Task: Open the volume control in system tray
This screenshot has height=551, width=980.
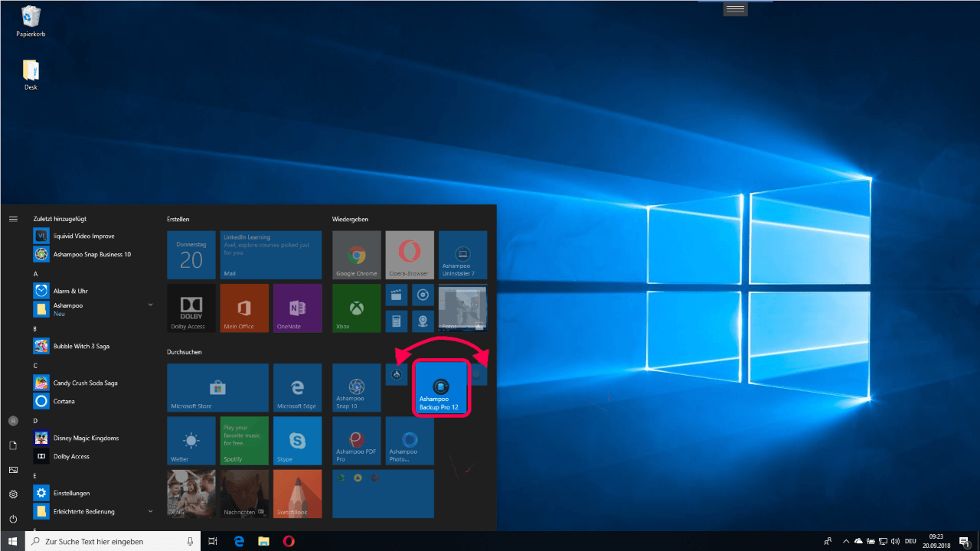Action: (x=895, y=541)
